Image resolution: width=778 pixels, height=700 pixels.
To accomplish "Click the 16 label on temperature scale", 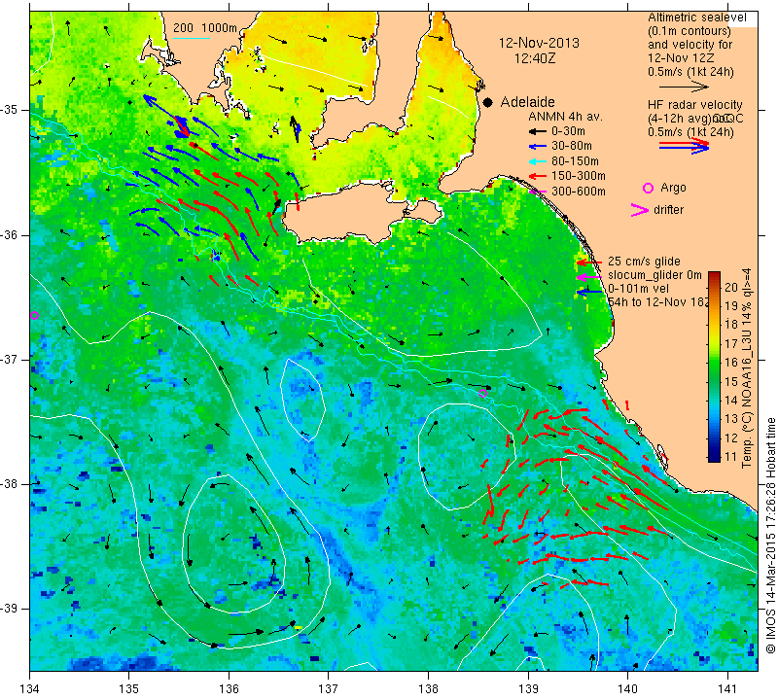I will coord(731,363).
